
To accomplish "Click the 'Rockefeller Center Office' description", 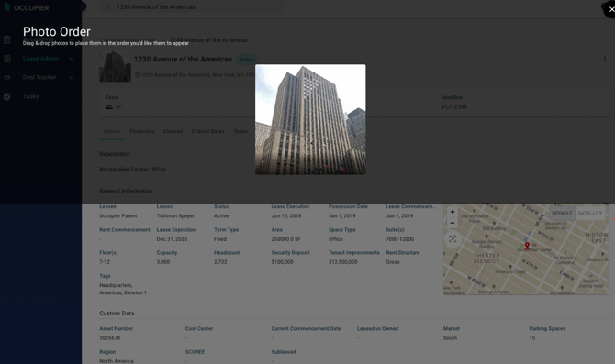I will 132,170.
